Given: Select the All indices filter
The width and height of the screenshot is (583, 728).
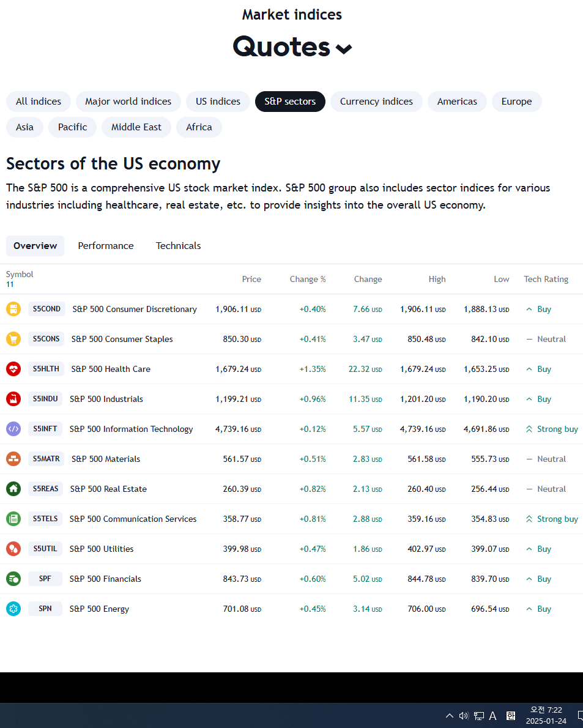Looking at the screenshot, I should coord(39,101).
